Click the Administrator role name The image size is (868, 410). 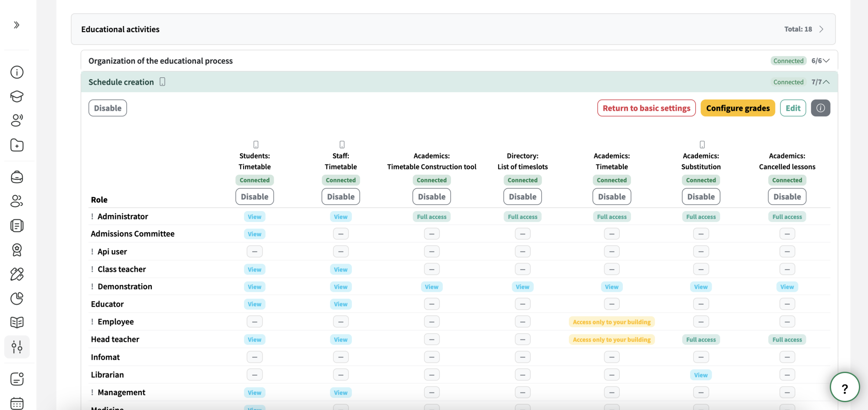pyautogui.click(x=123, y=216)
